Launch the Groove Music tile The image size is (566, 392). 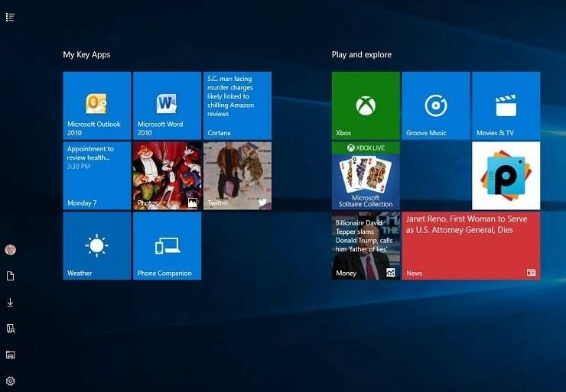pyautogui.click(x=436, y=105)
